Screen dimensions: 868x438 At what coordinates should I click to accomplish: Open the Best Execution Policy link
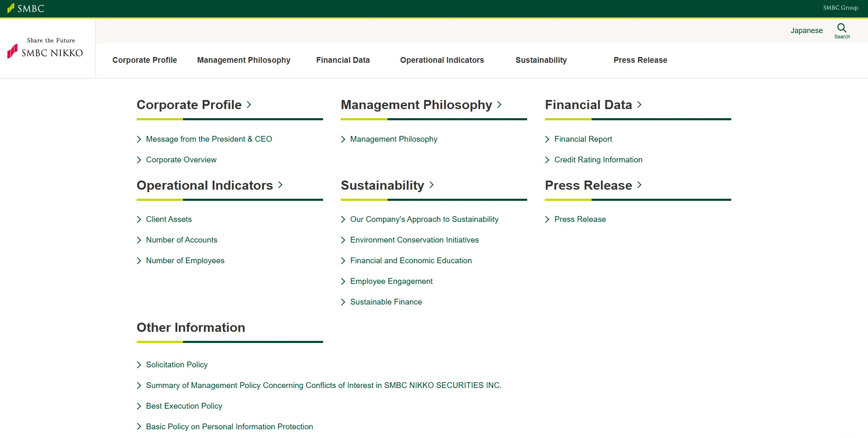(184, 406)
